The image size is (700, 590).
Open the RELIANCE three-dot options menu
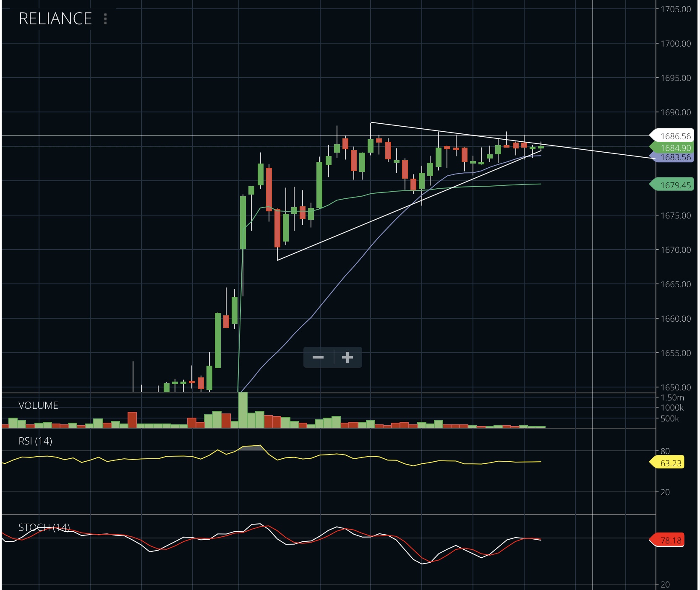(105, 19)
